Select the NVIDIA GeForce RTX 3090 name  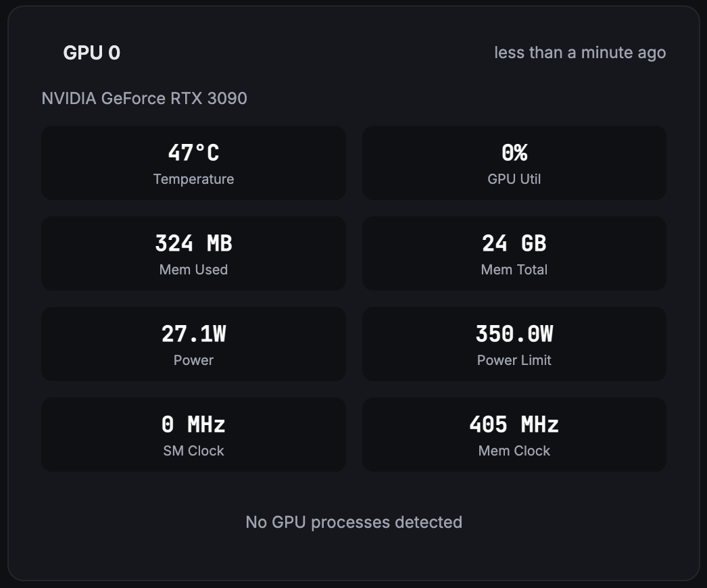coord(144,98)
